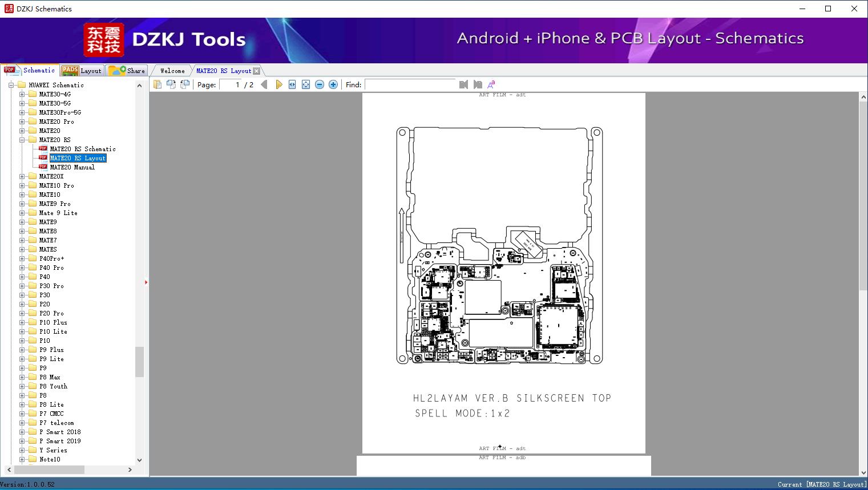Expand the MATE30-4G folder
The image size is (868, 490).
pos(22,94)
